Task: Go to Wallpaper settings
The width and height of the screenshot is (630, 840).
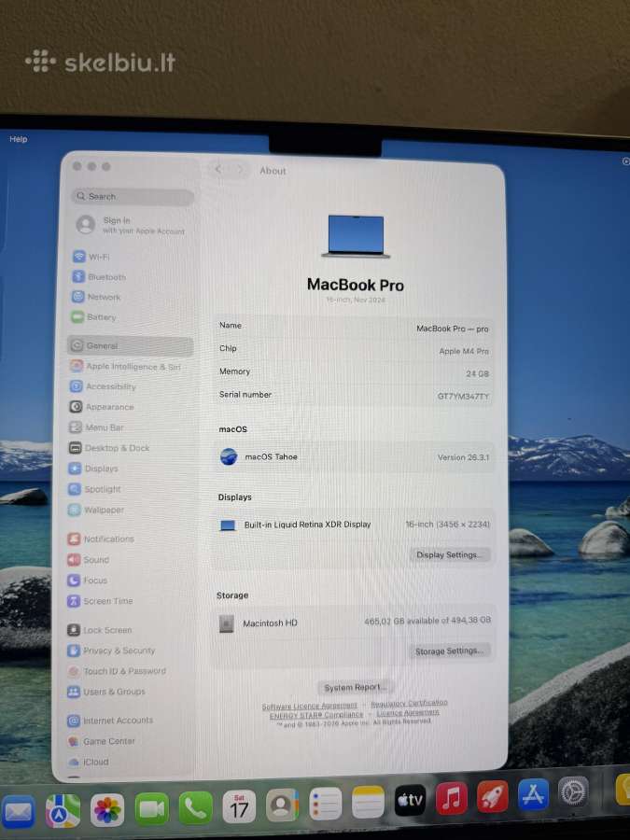Action: point(96,510)
